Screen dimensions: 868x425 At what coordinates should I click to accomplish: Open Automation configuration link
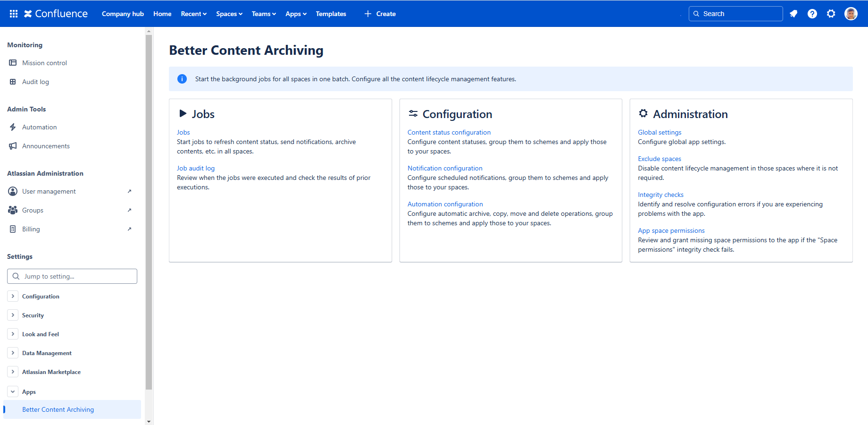click(445, 204)
